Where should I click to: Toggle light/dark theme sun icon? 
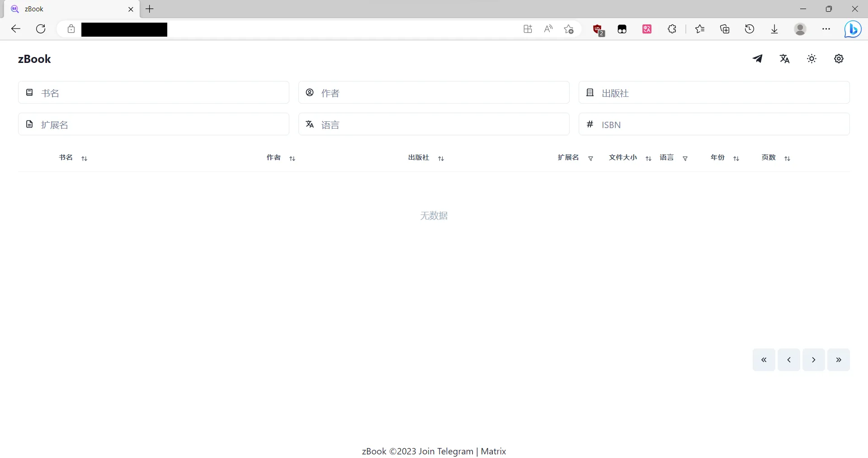click(x=811, y=59)
